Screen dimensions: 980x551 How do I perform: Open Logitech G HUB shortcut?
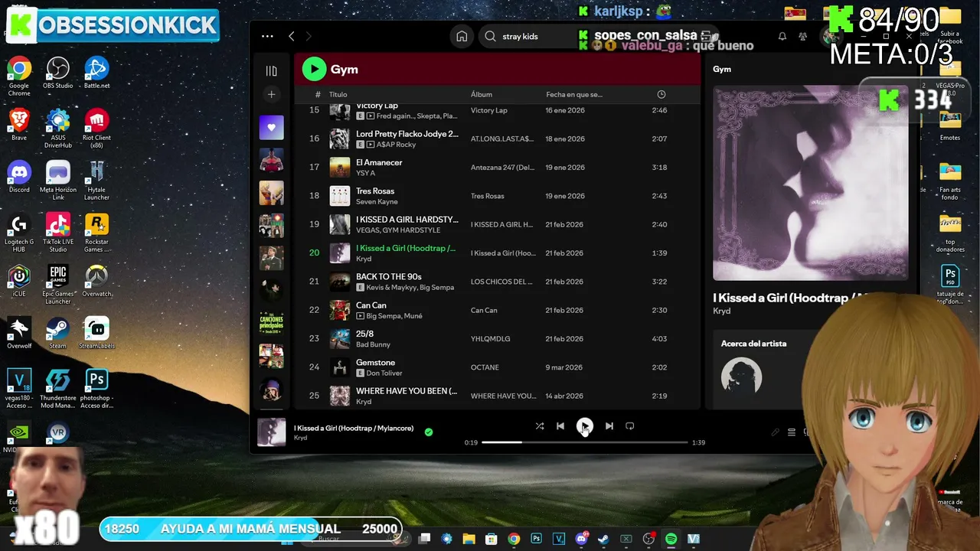pyautogui.click(x=19, y=232)
